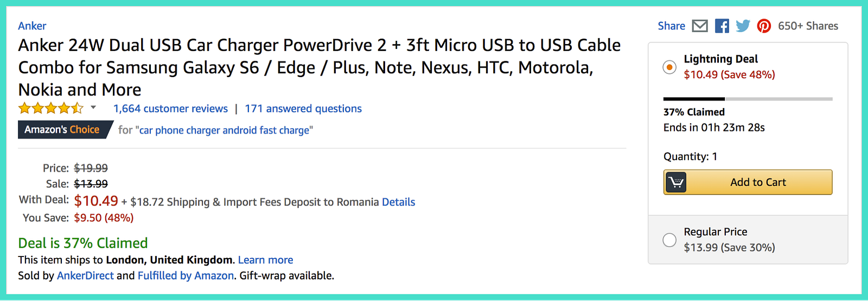This screenshot has height=301, width=868.
Task: Open the Anker brand link
Action: tap(32, 26)
